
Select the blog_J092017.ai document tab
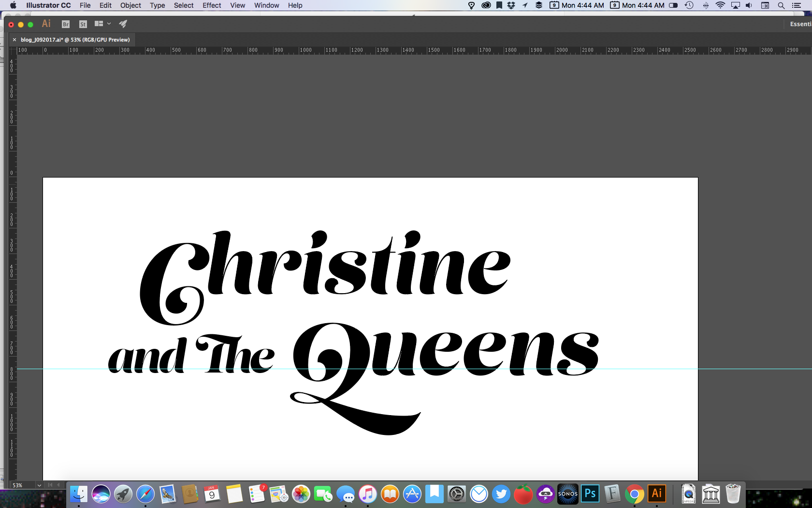[x=75, y=40]
